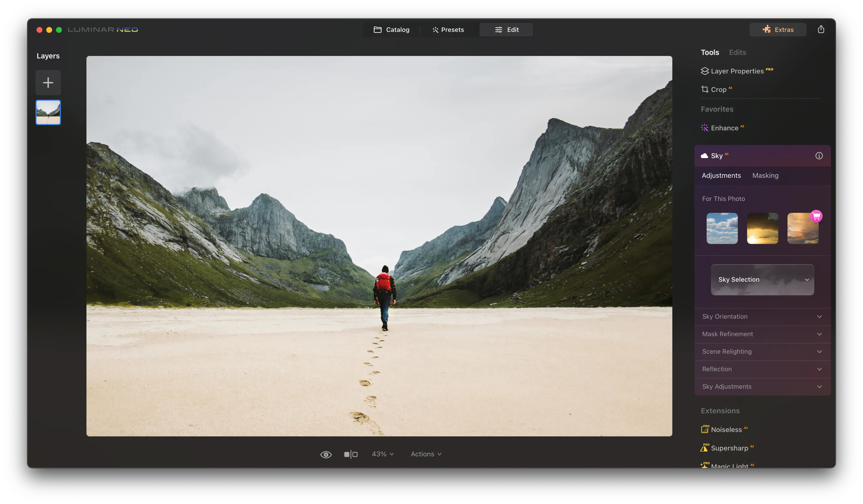Open the Presets section

(x=448, y=29)
